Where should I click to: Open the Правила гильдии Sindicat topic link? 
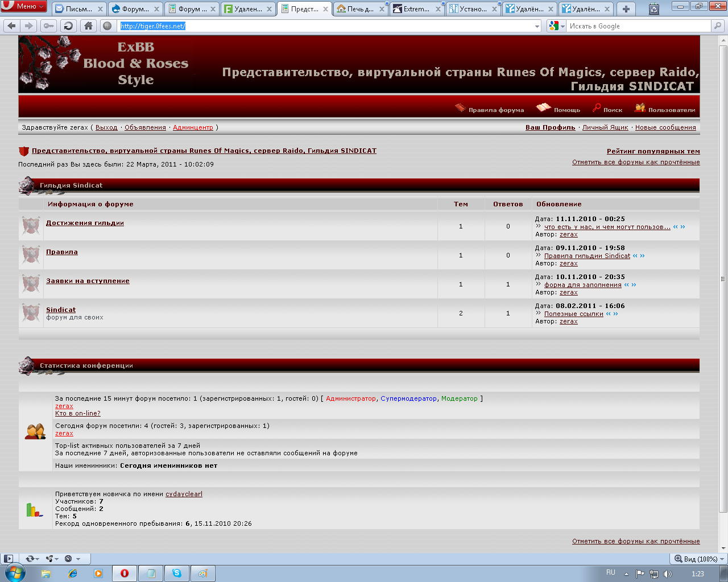point(587,256)
